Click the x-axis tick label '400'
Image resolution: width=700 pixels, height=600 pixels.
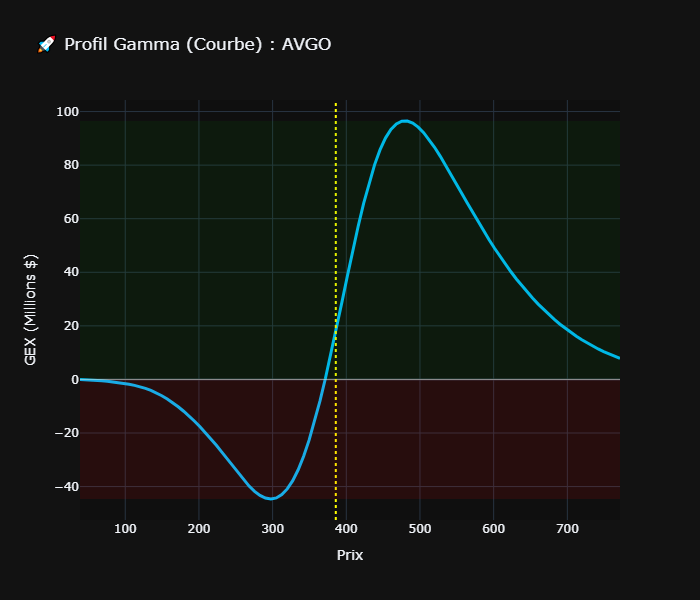pos(346,529)
